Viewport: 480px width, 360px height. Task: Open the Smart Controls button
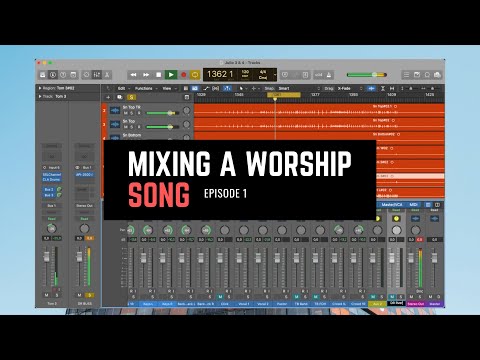(x=86, y=75)
